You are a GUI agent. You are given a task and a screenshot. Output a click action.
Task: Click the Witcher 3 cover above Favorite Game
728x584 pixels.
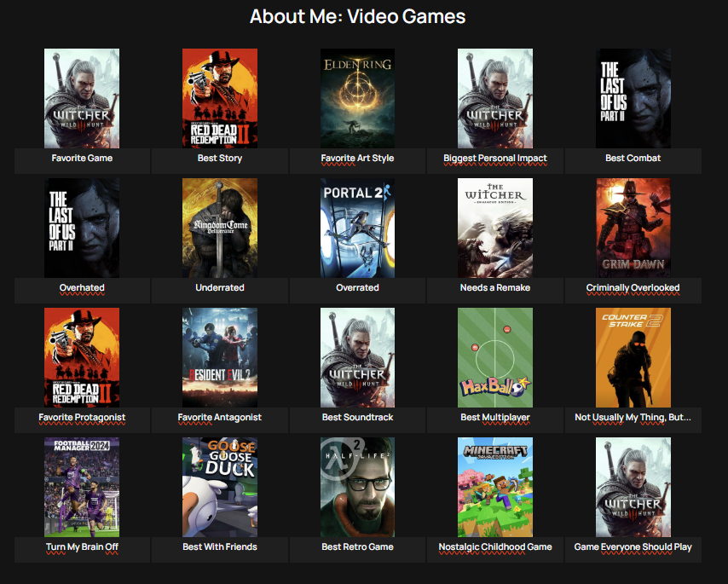(82, 98)
